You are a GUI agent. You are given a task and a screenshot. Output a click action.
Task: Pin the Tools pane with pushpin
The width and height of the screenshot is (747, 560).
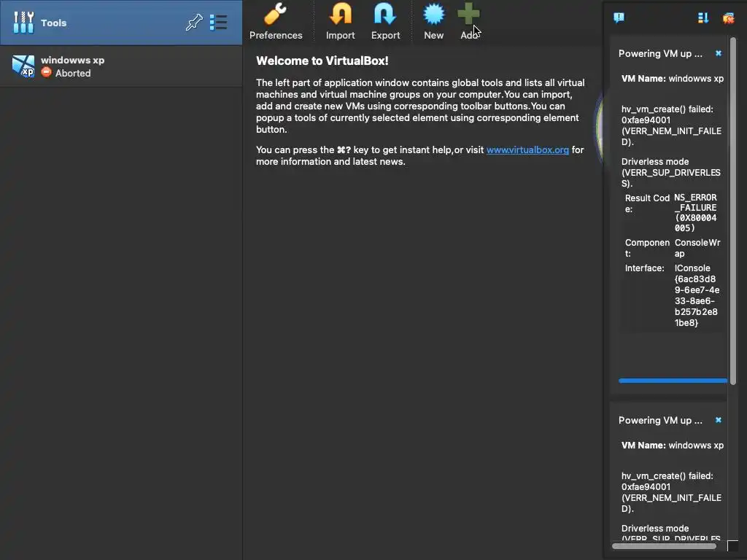point(194,23)
